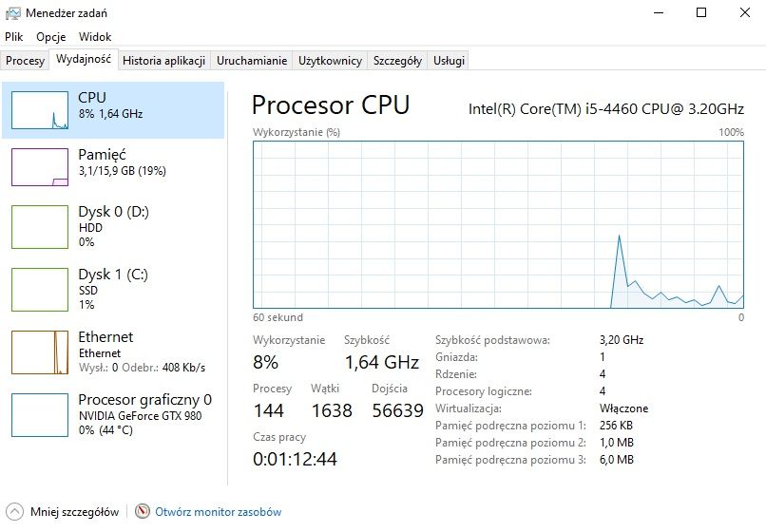Select Procesor graficzny 0 GPU thumbnail
The height and width of the screenshot is (532, 766).
[40, 414]
